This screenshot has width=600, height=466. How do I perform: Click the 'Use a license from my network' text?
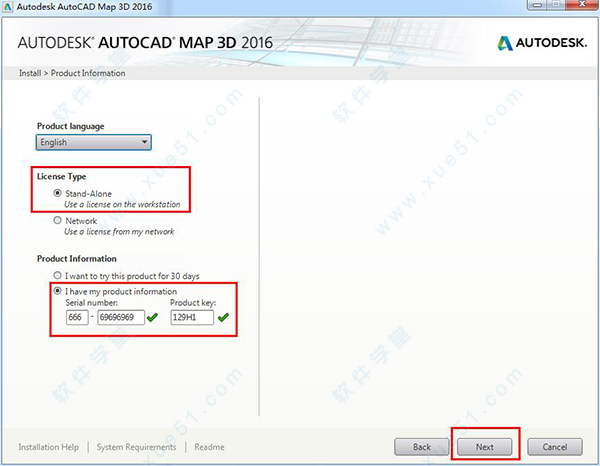119,231
